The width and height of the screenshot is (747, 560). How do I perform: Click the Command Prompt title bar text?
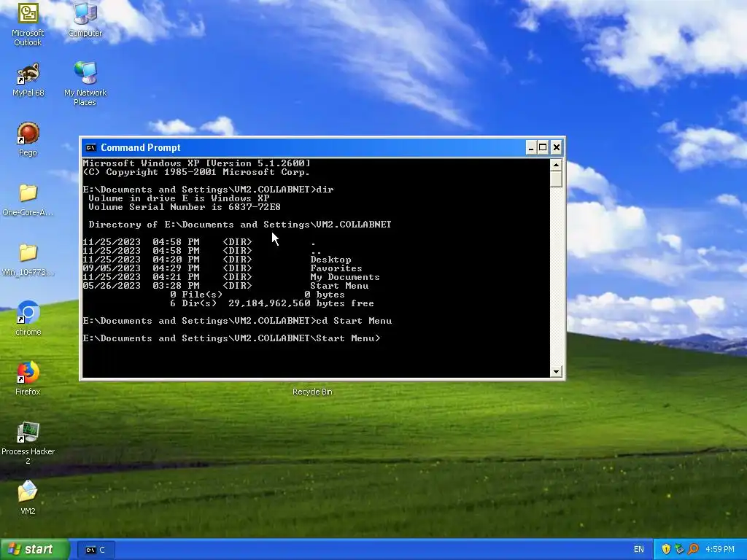141,147
